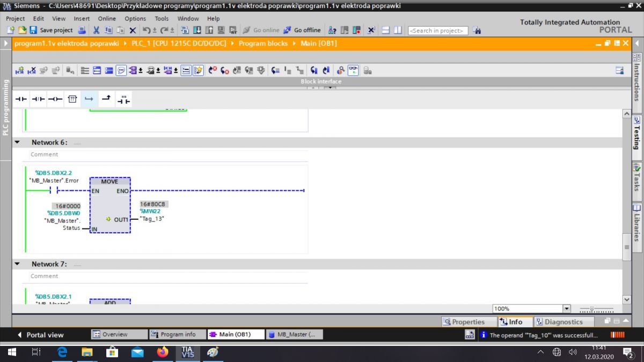Screen dimensions: 644x362
Task: Click the Start CPU icon
Action: click(345, 30)
